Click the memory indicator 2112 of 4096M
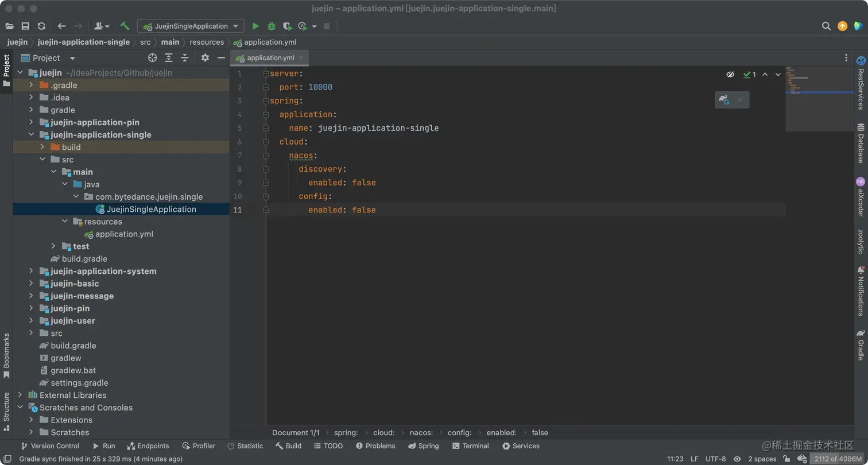The width and height of the screenshot is (868, 465). click(838, 459)
